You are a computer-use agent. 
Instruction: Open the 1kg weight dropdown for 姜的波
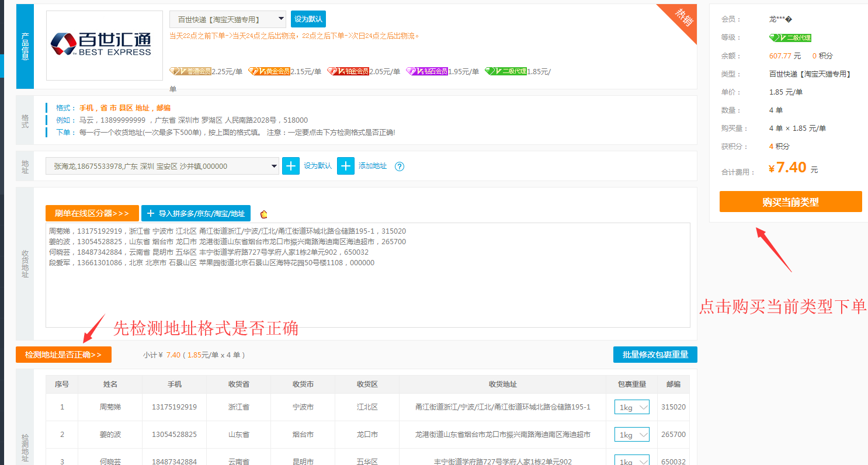click(x=632, y=435)
